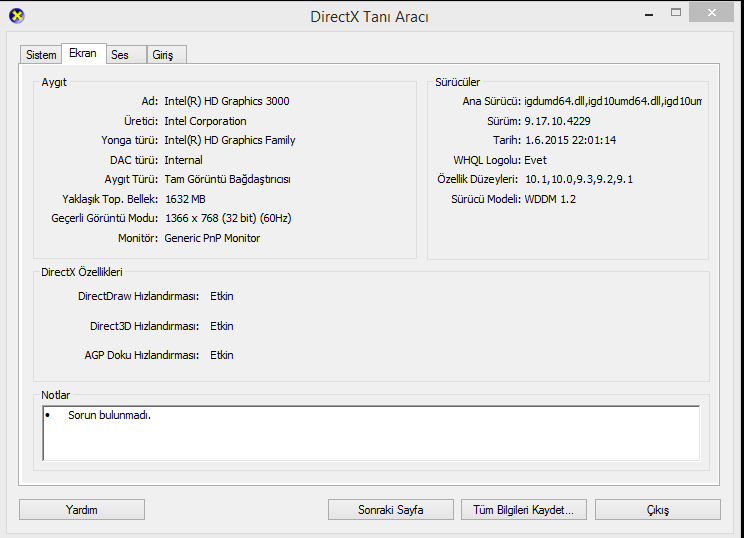Go to the Giriş tab

click(x=162, y=55)
